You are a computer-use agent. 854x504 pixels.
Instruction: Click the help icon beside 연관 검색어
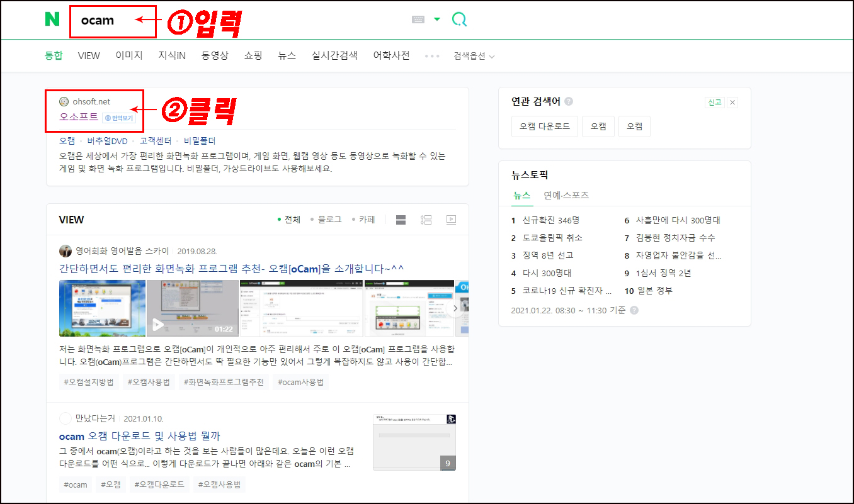(x=569, y=101)
